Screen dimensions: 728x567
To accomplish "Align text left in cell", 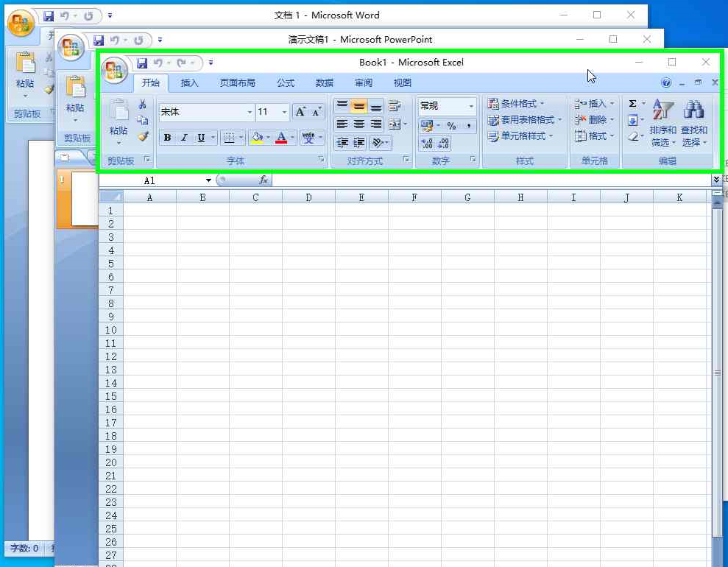I will [x=342, y=124].
